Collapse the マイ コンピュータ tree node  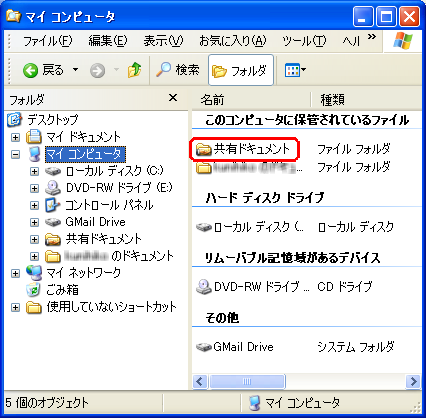[15, 154]
